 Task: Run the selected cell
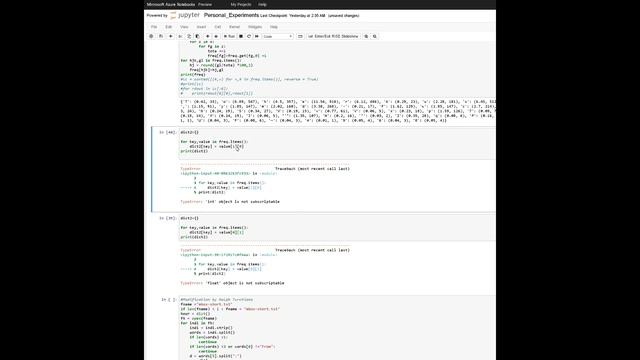229,36
